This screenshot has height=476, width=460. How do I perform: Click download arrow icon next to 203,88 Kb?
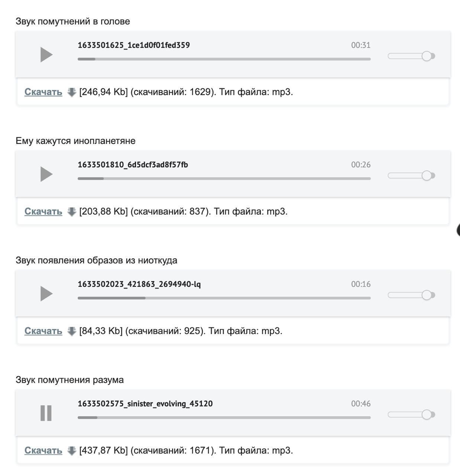coord(72,212)
